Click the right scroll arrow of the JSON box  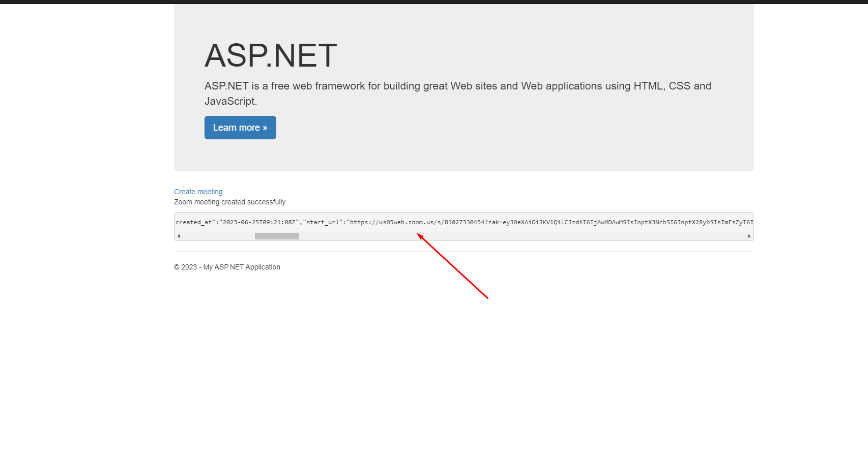(749, 236)
